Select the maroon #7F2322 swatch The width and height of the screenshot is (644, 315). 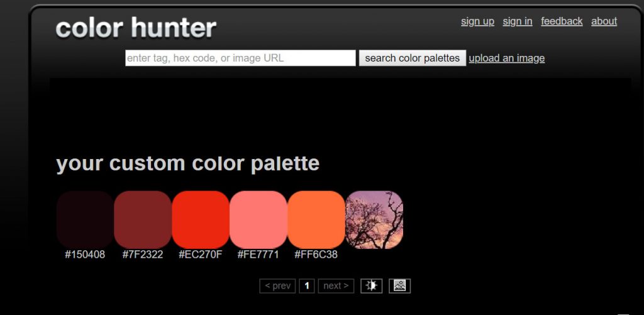pyautogui.click(x=143, y=219)
